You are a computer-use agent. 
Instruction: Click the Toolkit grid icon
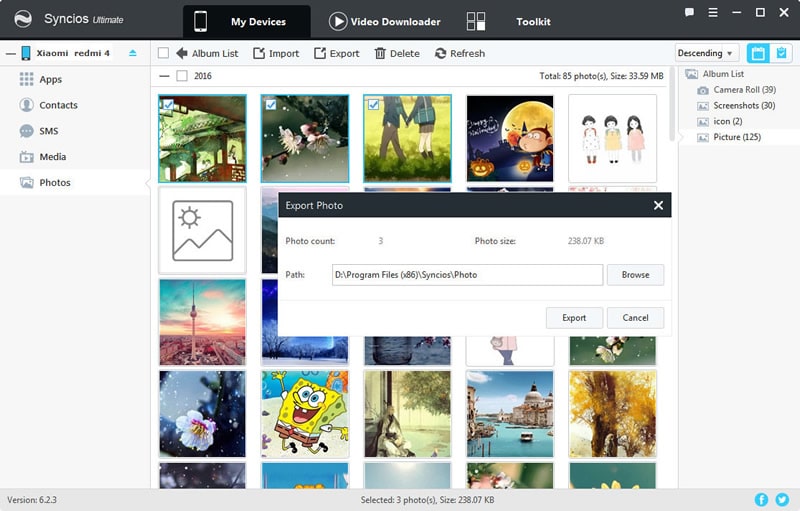pyautogui.click(x=476, y=21)
